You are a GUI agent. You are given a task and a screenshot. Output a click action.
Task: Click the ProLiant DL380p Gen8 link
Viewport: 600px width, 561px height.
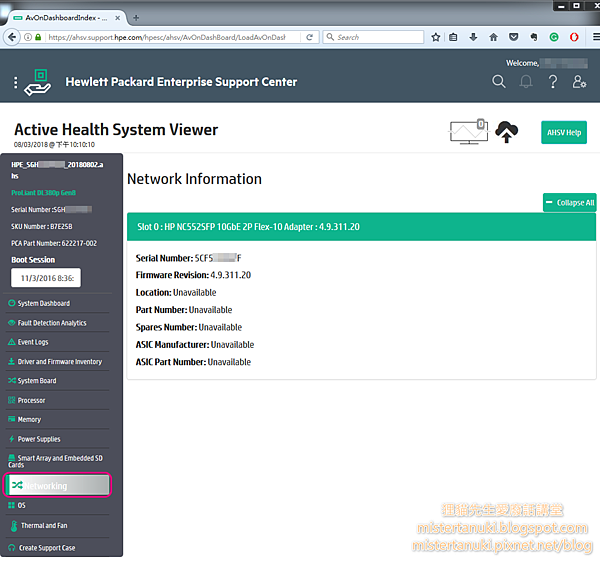(x=43, y=192)
